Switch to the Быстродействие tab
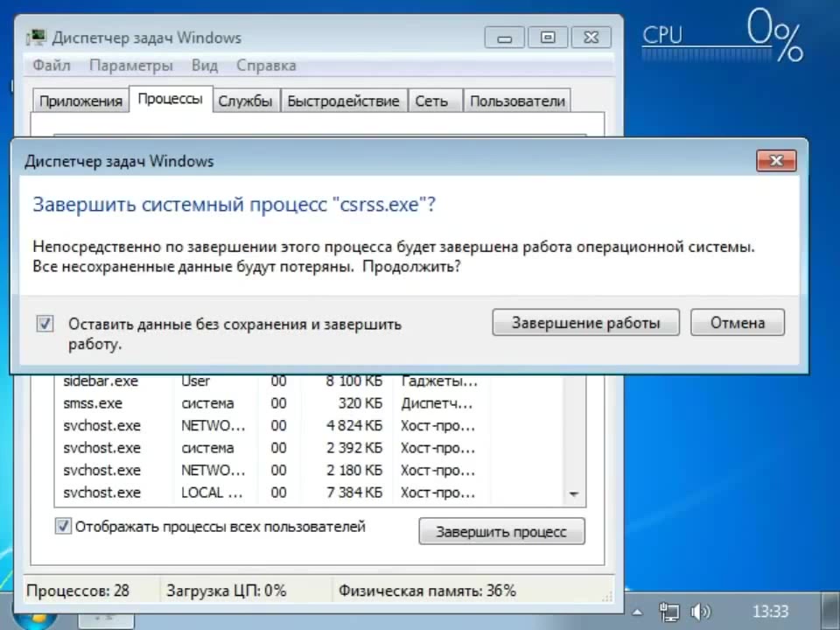This screenshot has height=630, width=840. click(x=343, y=101)
